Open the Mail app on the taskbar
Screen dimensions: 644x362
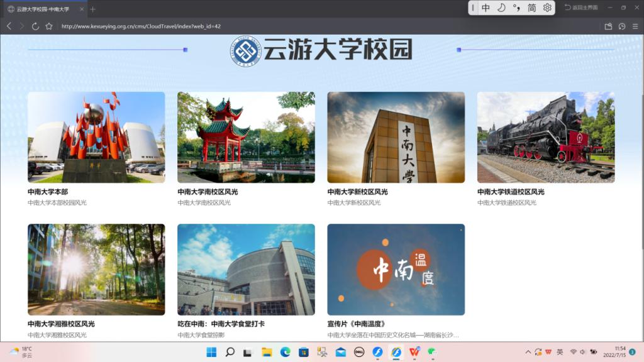pyautogui.click(x=340, y=352)
